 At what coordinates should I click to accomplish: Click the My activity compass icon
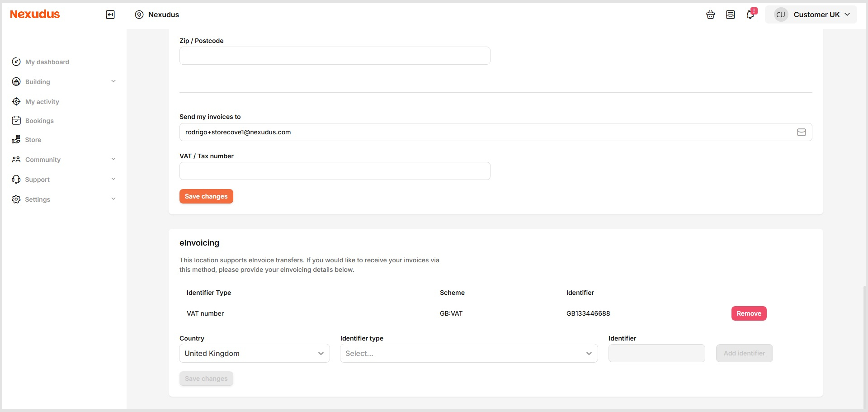click(x=16, y=101)
